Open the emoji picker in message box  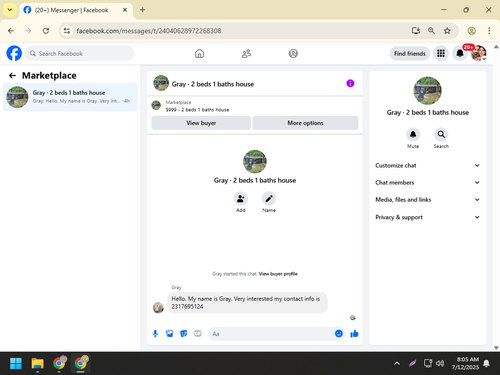[x=339, y=333]
